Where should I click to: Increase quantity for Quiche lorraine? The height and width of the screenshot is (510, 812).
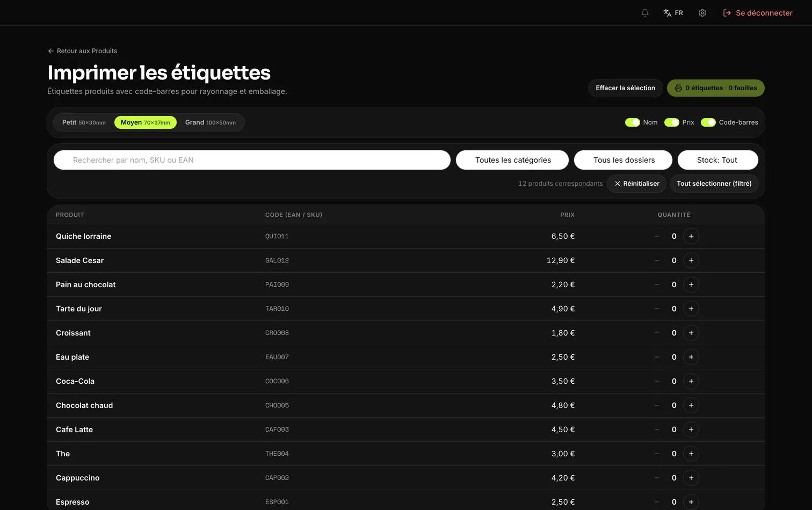[691, 236]
